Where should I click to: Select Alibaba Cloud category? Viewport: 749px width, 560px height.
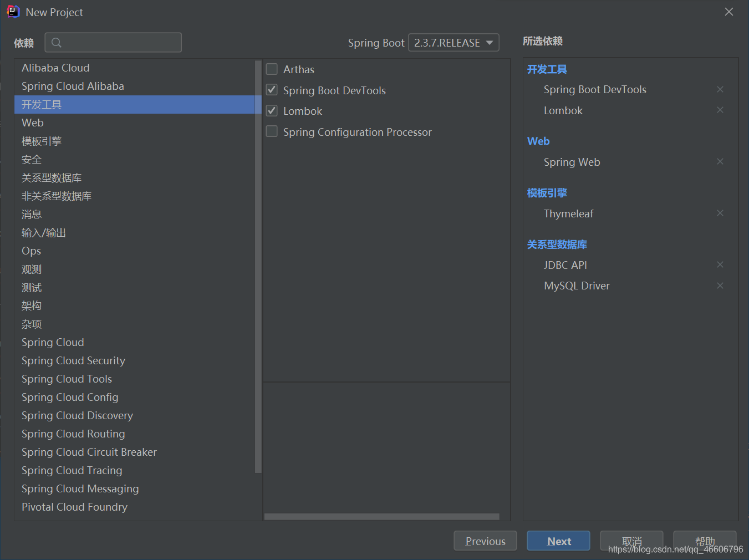pos(134,68)
